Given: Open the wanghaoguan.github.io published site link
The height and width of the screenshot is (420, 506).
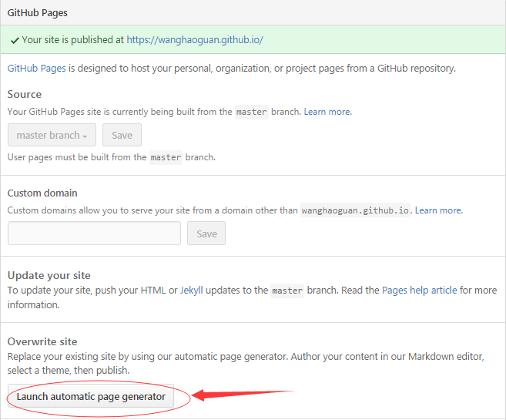Looking at the screenshot, I should (195, 40).
